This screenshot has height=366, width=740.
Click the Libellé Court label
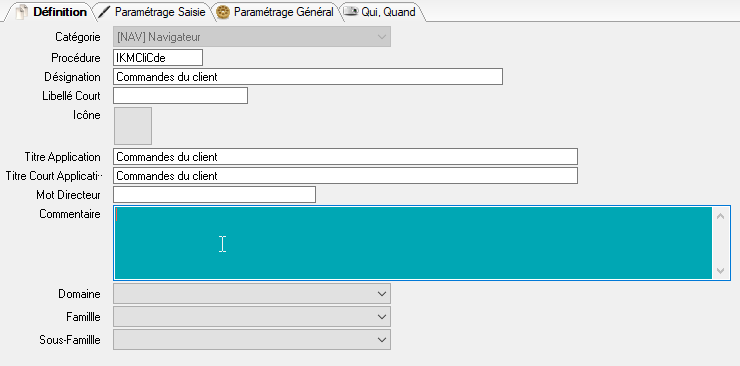tap(71, 96)
